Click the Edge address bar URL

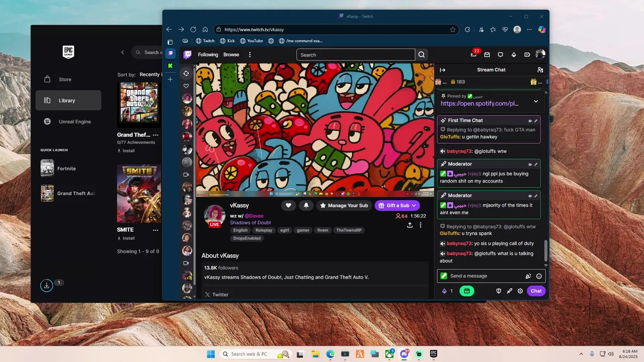pyautogui.click(x=254, y=30)
